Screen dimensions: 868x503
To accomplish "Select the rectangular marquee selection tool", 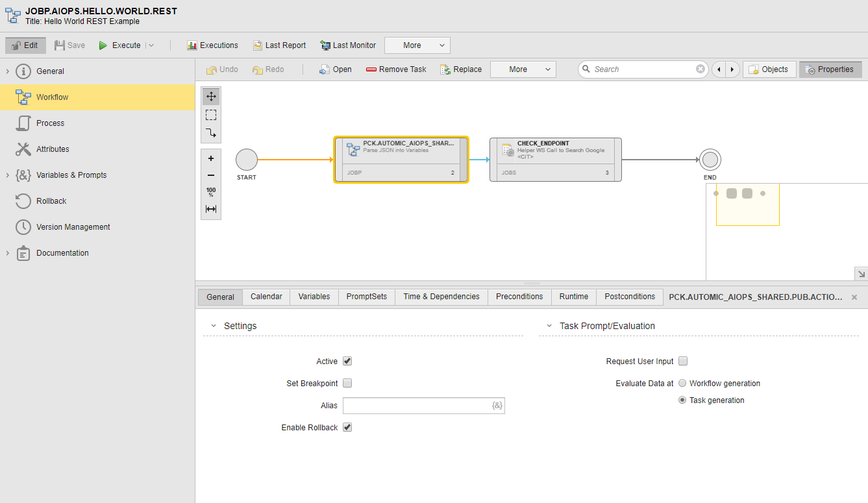I will [211, 115].
